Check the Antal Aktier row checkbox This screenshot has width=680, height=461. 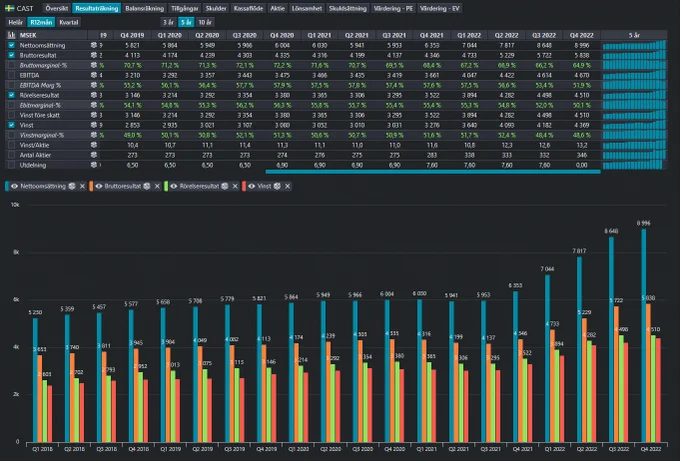click(12, 155)
